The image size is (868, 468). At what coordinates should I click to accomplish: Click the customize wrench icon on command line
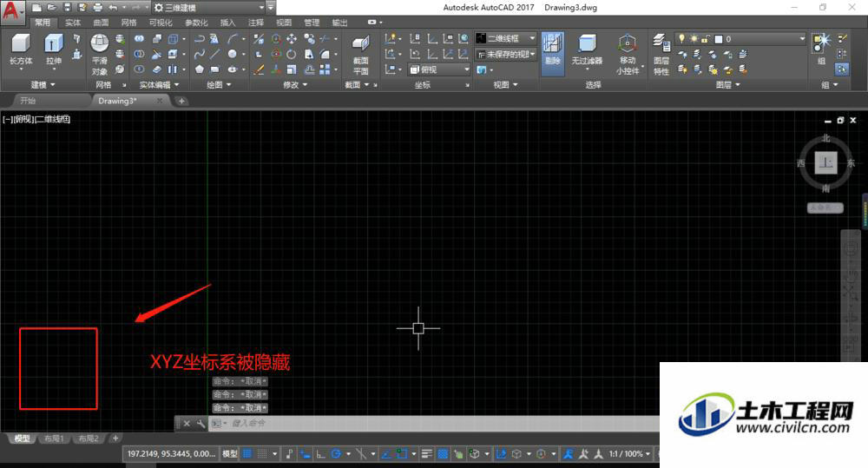(201, 423)
